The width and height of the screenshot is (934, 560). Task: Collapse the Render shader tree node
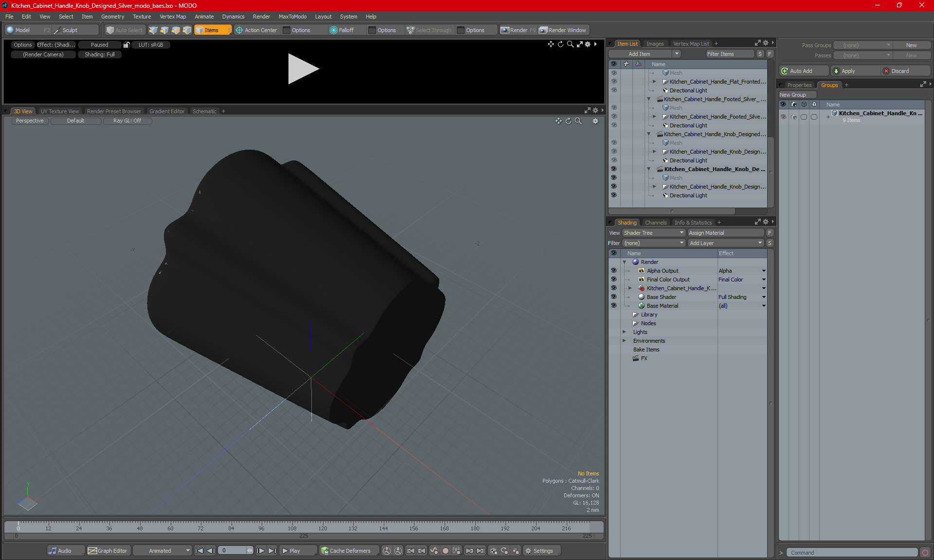[624, 262]
